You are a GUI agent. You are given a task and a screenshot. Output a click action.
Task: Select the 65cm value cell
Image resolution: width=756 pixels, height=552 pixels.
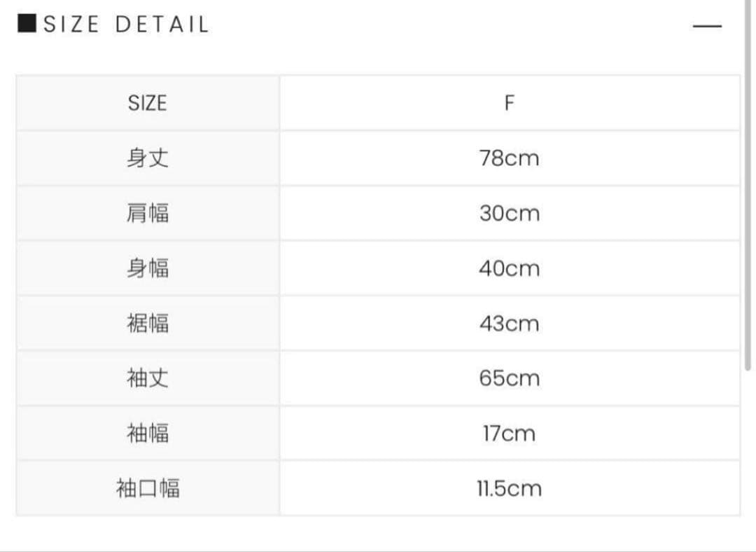pyautogui.click(x=510, y=378)
